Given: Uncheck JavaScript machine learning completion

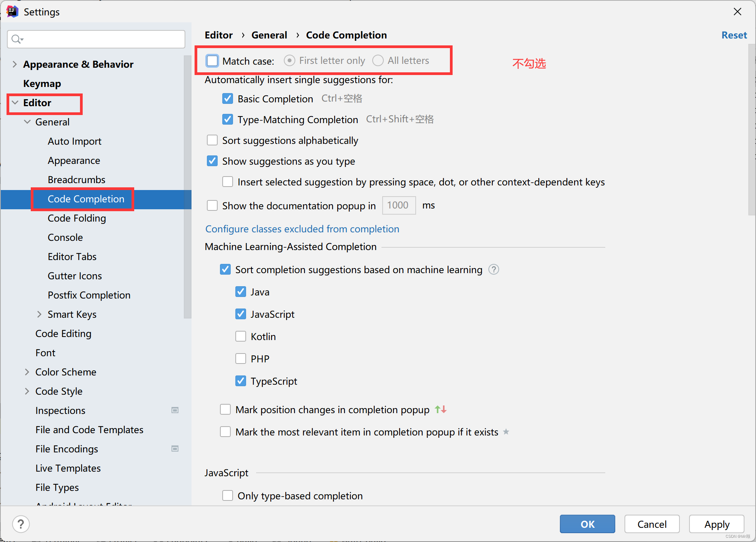Looking at the screenshot, I should pyautogui.click(x=241, y=314).
